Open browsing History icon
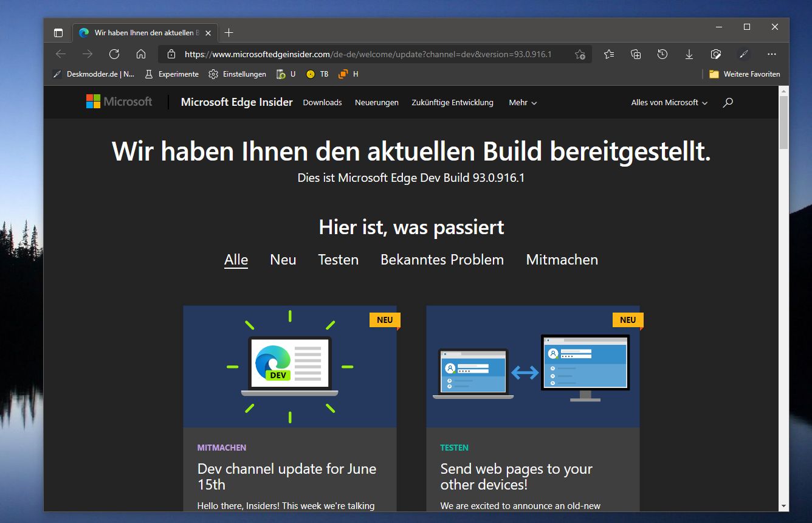The image size is (812, 523). [x=662, y=54]
